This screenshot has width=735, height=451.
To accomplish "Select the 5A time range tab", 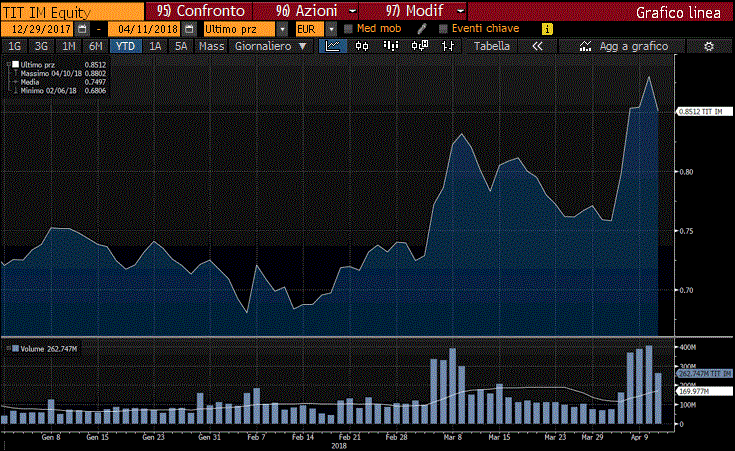I will pyautogui.click(x=181, y=46).
